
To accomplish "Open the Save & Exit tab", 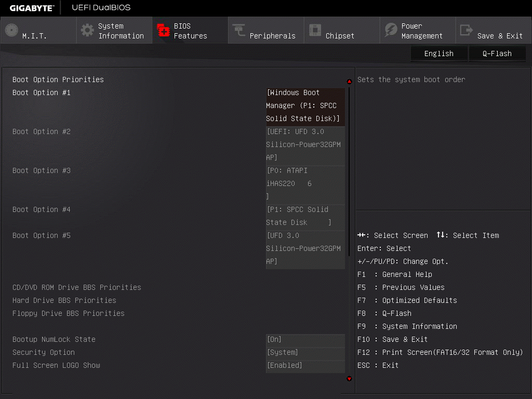I will click(x=494, y=30).
